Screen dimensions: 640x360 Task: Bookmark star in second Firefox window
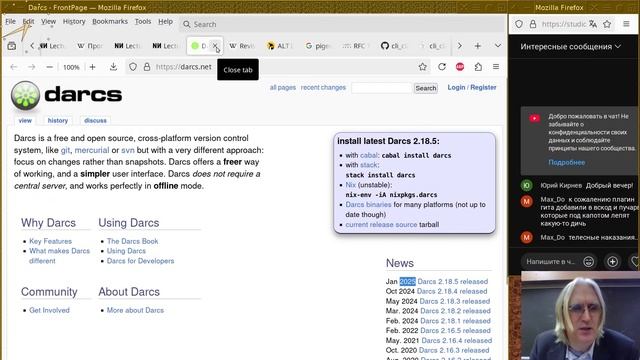click(x=607, y=24)
